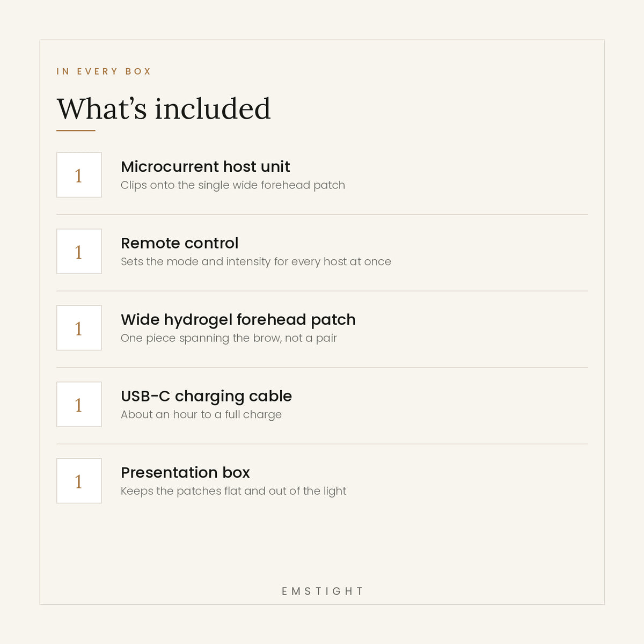Screen dimensions: 644x644
Task: Click the quantity box beside Remote control
Action: pos(79,251)
